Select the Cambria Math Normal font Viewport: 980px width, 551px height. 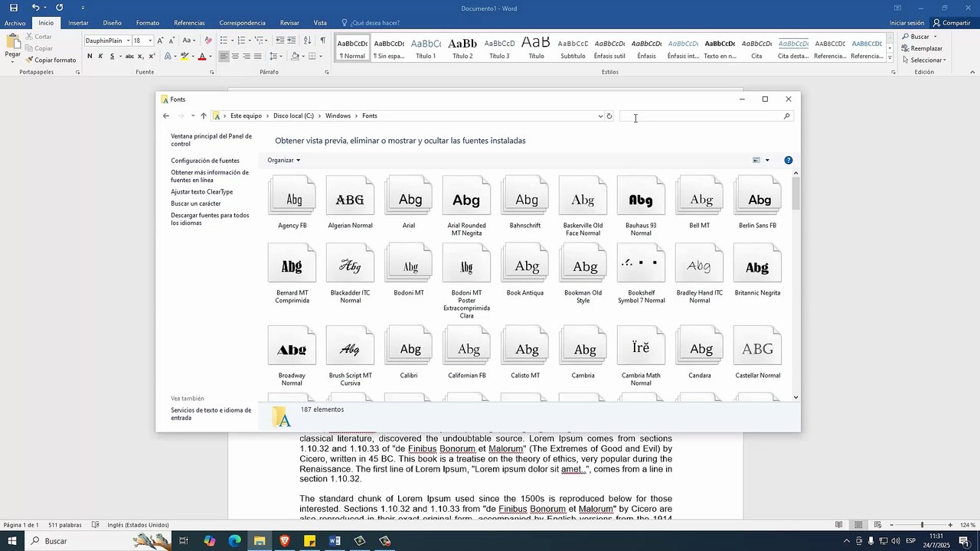pyautogui.click(x=641, y=355)
